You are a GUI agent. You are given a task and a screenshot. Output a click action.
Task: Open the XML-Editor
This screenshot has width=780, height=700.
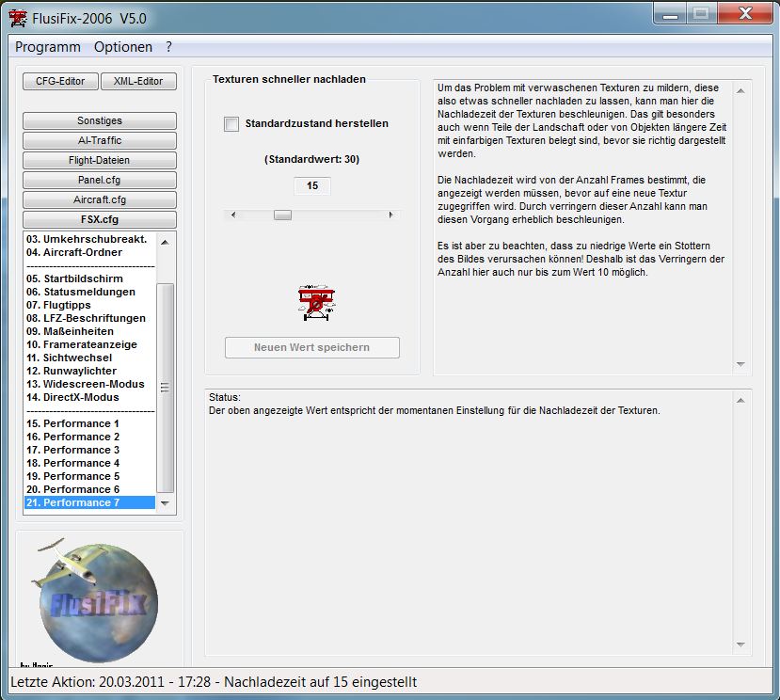pos(138,81)
